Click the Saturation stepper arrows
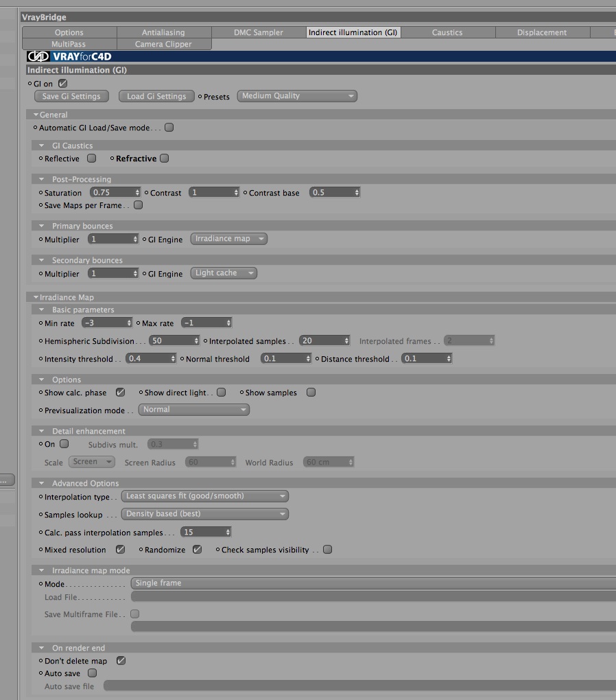The image size is (616, 700). click(137, 192)
